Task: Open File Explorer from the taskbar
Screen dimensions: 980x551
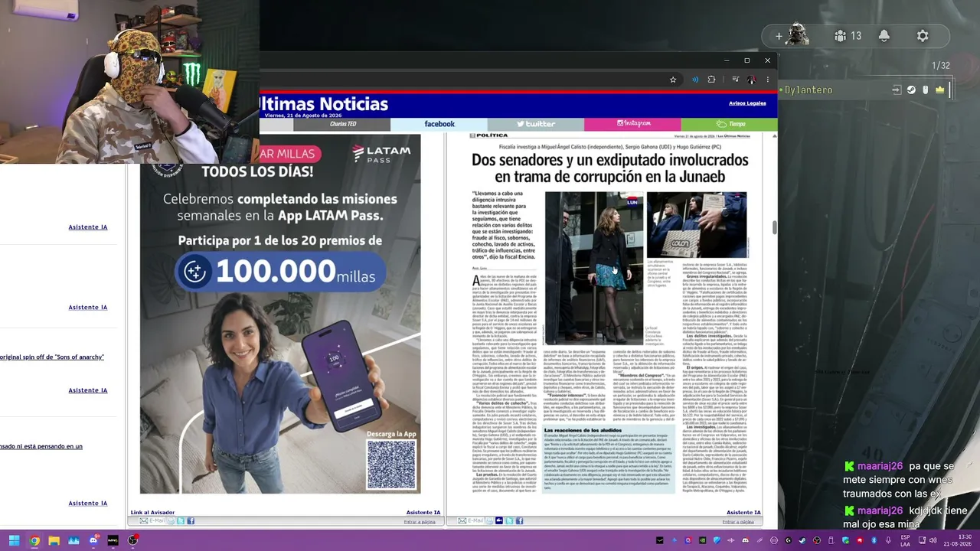Action: [54, 540]
